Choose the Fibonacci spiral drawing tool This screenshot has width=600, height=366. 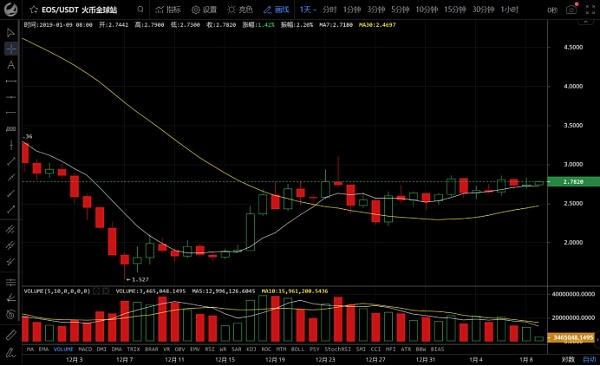click(x=11, y=314)
